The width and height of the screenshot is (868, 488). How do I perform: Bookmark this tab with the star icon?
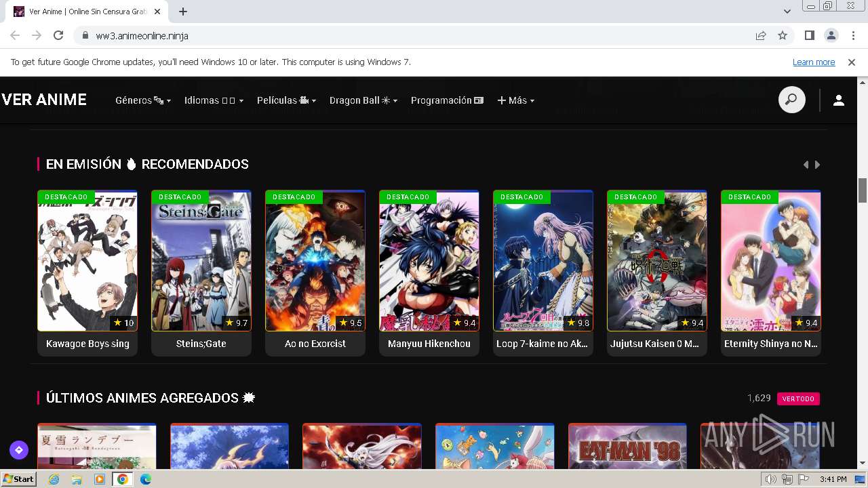pos(783,35)
